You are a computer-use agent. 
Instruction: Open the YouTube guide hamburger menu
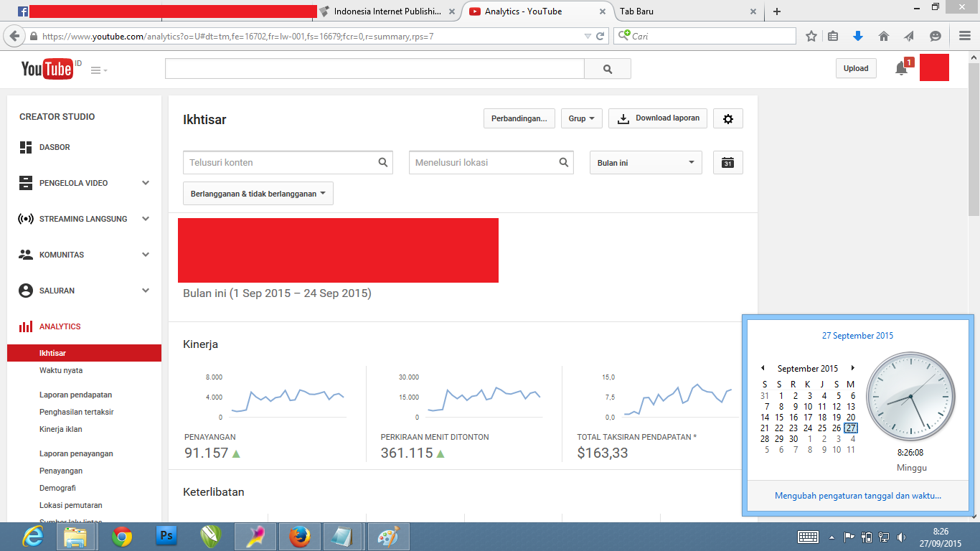[99, 70]
